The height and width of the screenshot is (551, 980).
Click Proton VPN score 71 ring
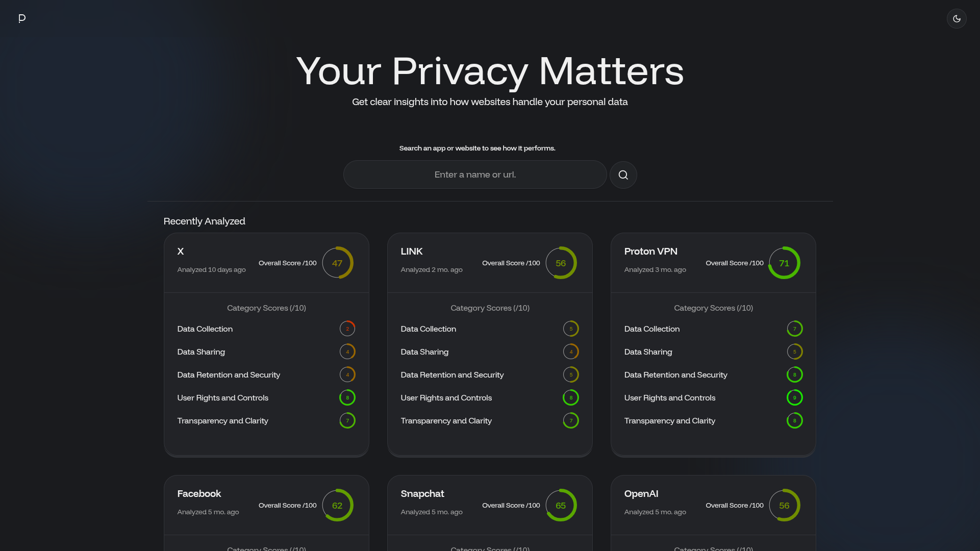click(x=784, y=263)
